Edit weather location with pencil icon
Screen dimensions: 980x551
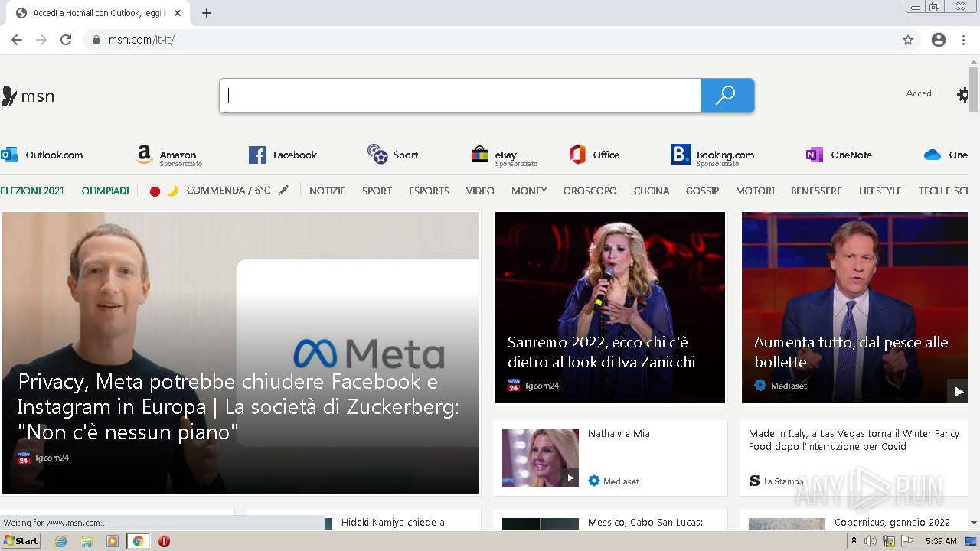click(x=283, y=191)
